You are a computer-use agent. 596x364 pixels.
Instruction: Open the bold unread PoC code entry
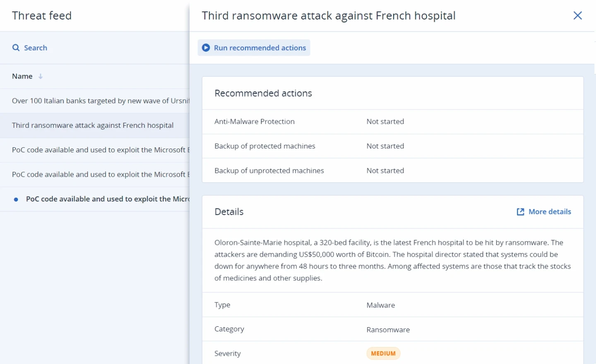point(95,199)
